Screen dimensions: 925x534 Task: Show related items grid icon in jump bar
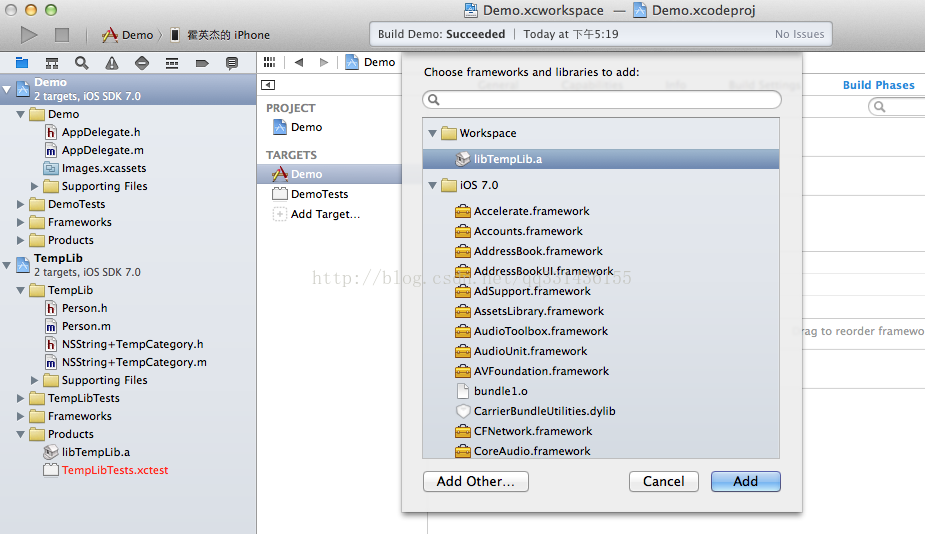click(270, 62)
